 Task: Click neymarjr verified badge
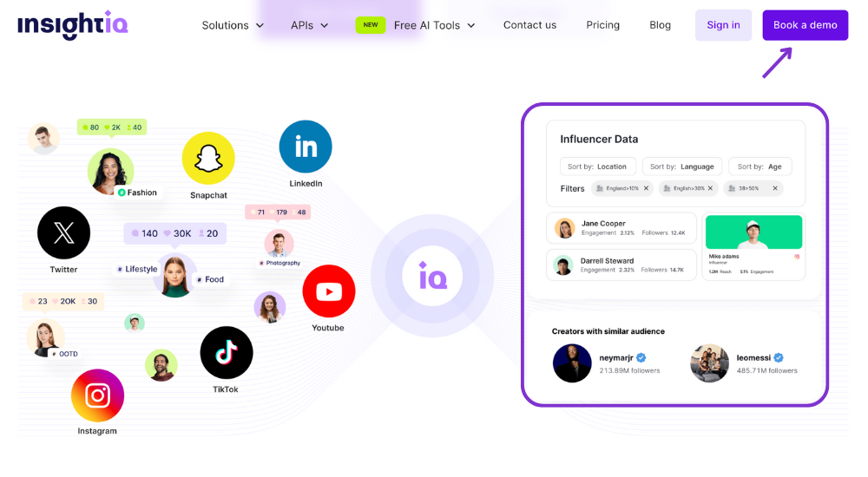[x=641, y=357]
